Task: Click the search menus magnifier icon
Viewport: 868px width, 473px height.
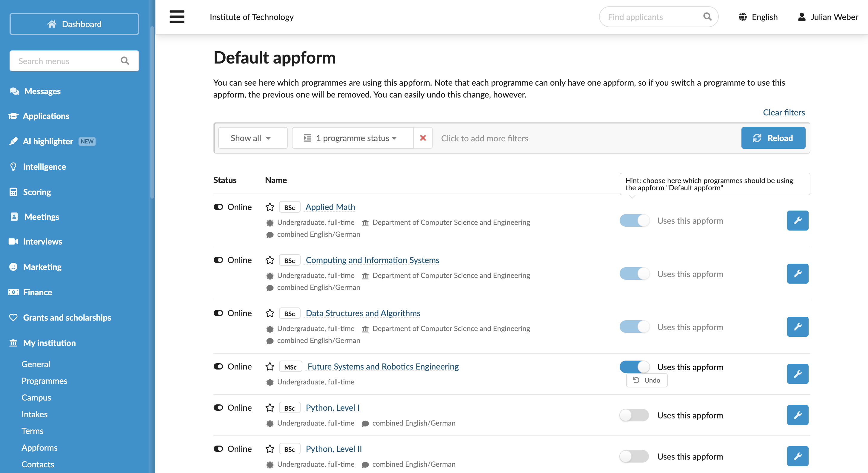Action: pyautogui.click(x=125, y=61)
